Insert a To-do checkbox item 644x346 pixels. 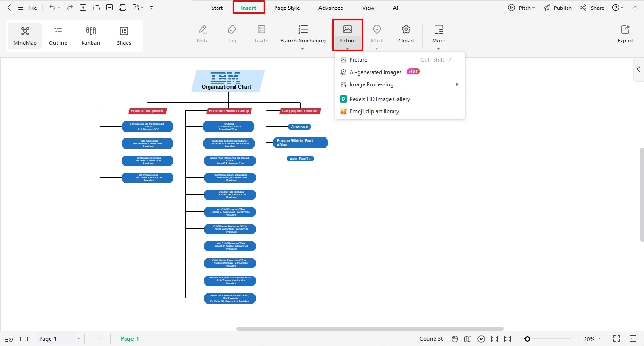tap(261, 34)
